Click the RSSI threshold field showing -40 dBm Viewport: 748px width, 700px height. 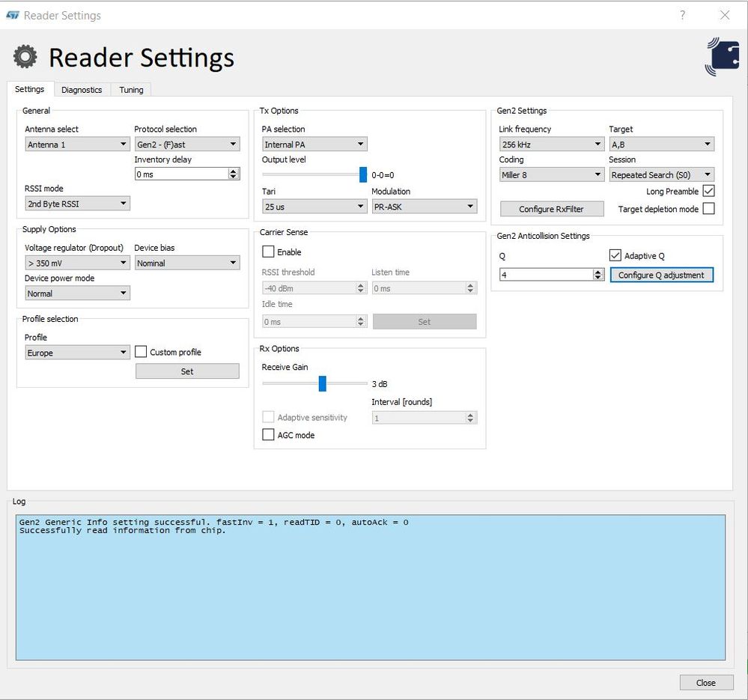pyautogui.click(x=314, y=288)
